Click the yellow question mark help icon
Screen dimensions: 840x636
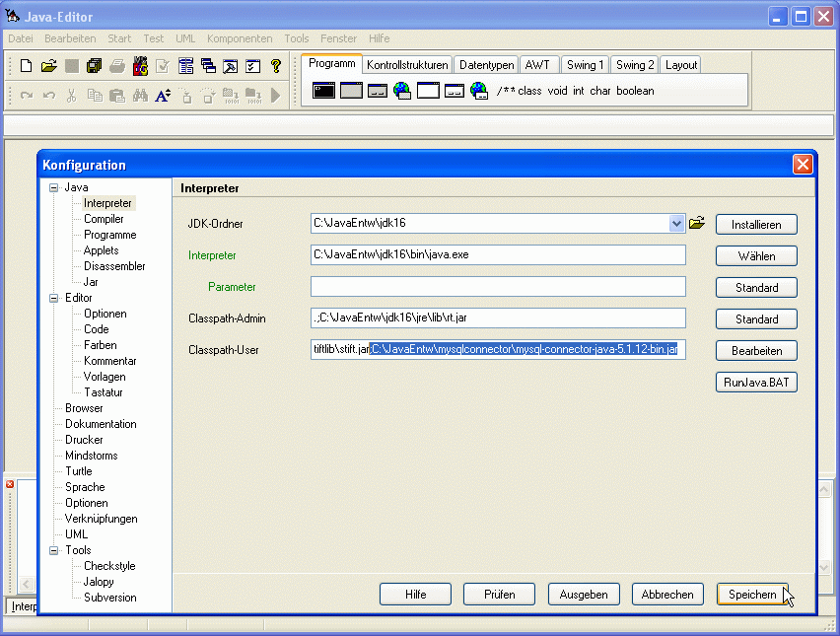pyautogui.click(x=276, y=66)
